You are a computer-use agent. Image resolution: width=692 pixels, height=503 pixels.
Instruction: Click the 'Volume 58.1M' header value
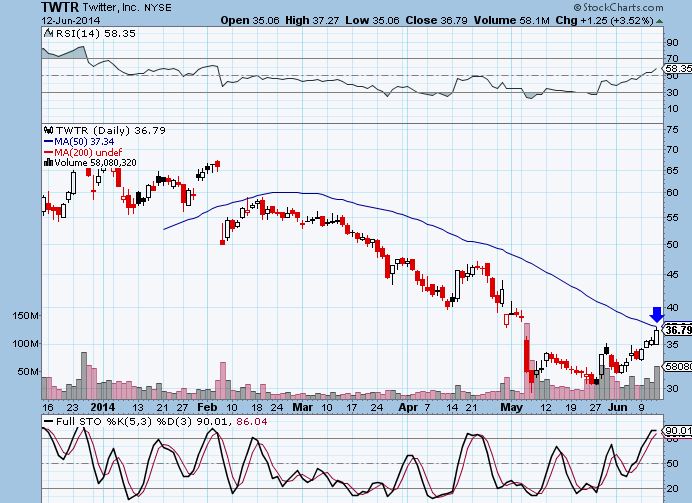tap(511, 20)
